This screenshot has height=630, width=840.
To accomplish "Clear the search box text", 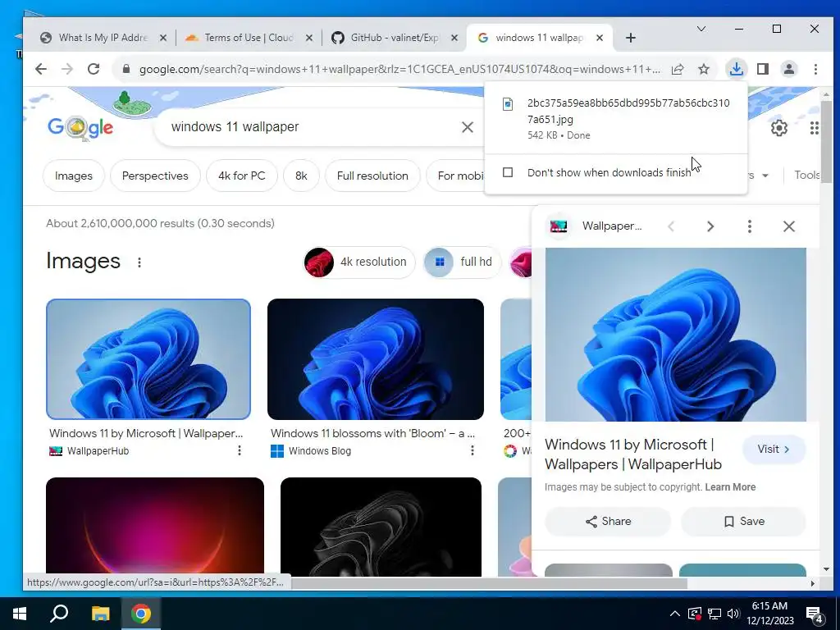I will click(x=467, y=127).
